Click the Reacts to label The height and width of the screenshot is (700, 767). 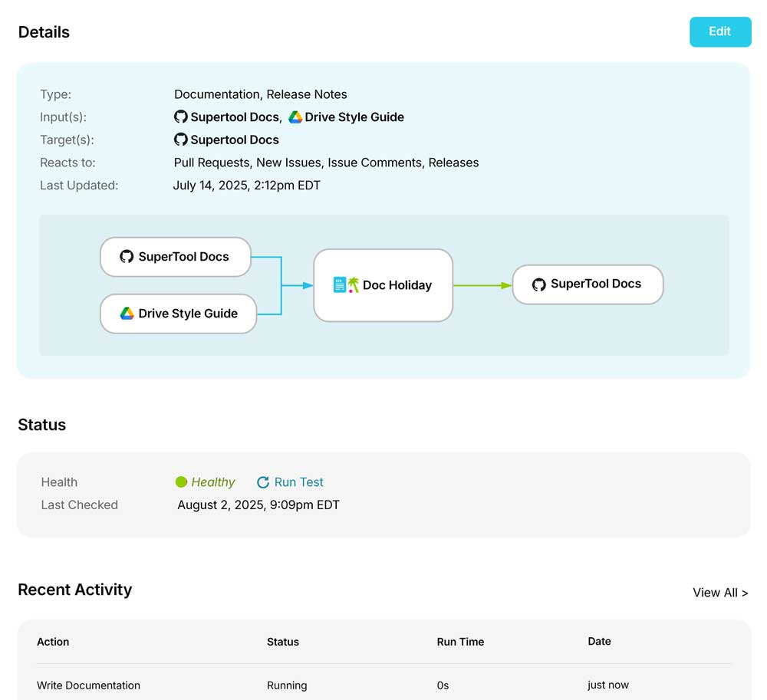click(67, 163)
